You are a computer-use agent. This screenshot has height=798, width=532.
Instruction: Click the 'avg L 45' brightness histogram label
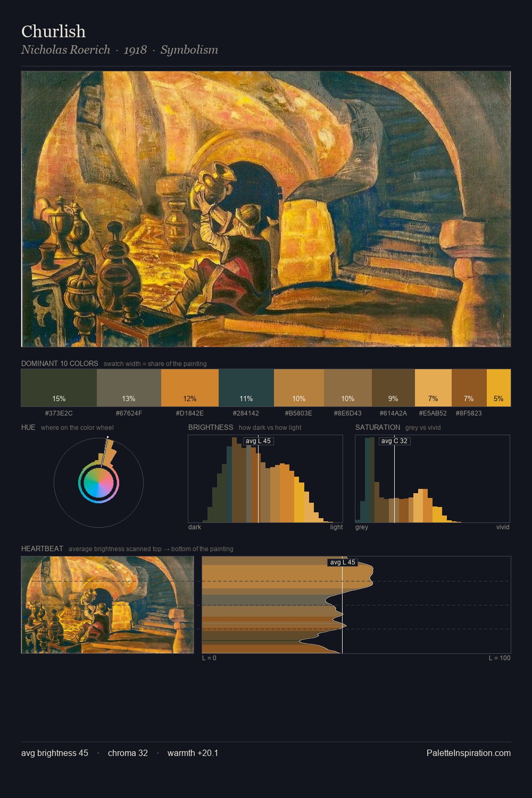point(258,441)
